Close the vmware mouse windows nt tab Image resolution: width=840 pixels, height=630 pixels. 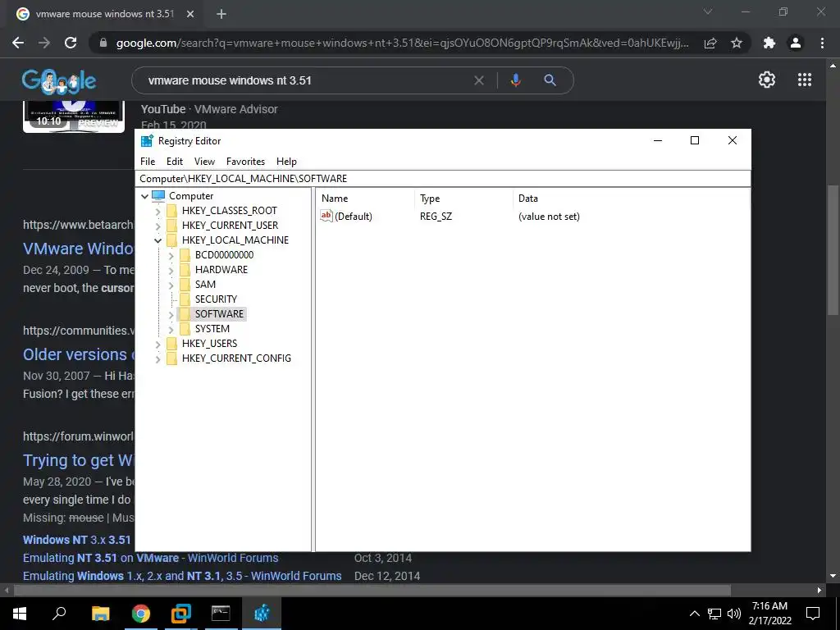(190, 14)
